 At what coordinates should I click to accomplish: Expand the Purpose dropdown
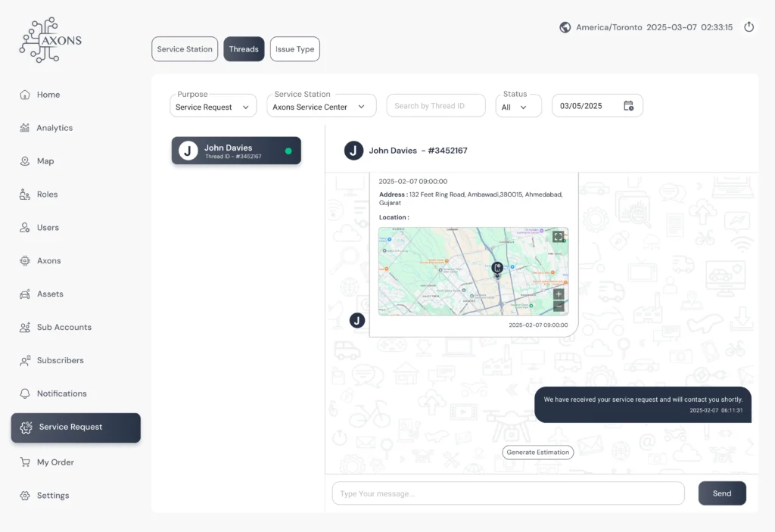(x=213, y=107)
